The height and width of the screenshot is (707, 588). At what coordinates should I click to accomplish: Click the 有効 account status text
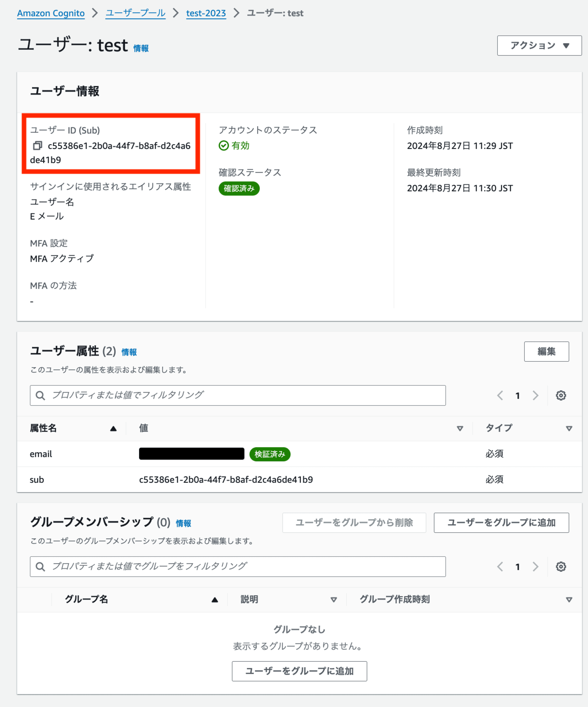coord(240,146)
